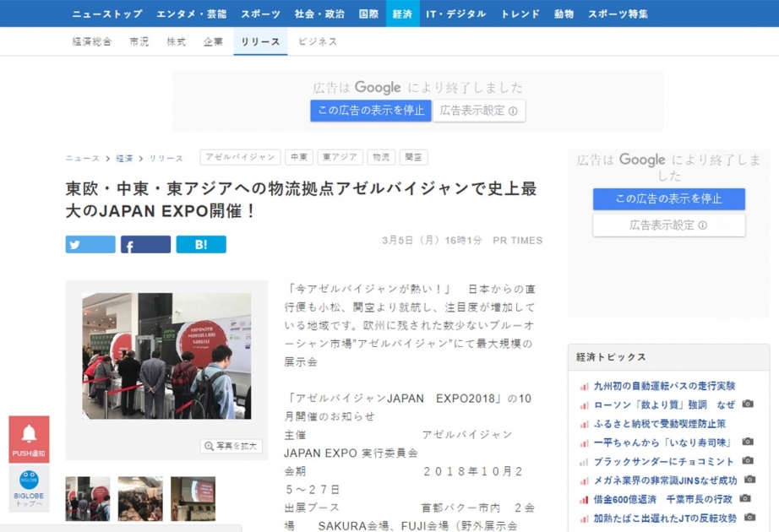The height and width of the screenshot is (532, 779).
Task: Open メガネ業界の非常識JINSなぜ成功 headline
Action: (x=665, y=480)
